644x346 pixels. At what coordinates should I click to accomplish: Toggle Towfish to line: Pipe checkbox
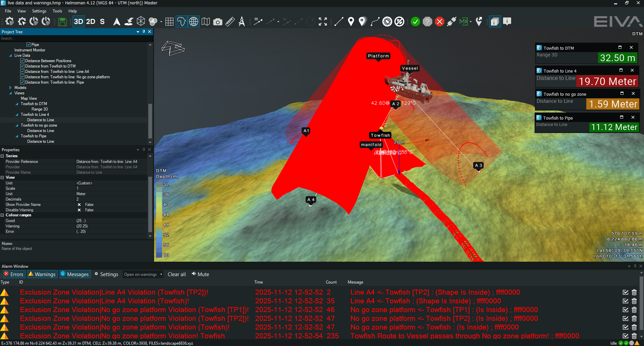22,82
